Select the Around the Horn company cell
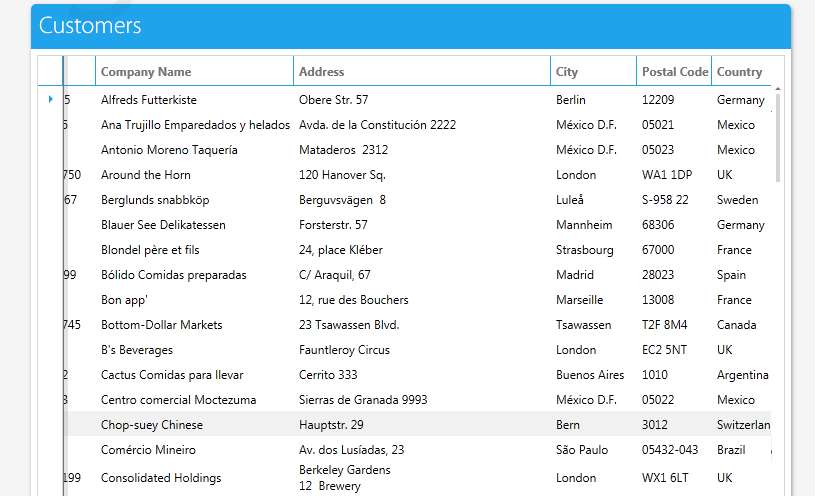 146,175
